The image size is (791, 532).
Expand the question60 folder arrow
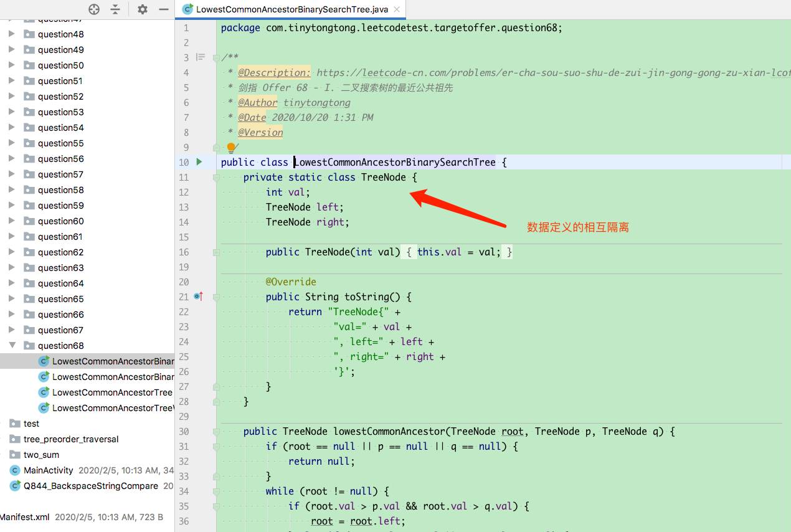tap(12, 221)
